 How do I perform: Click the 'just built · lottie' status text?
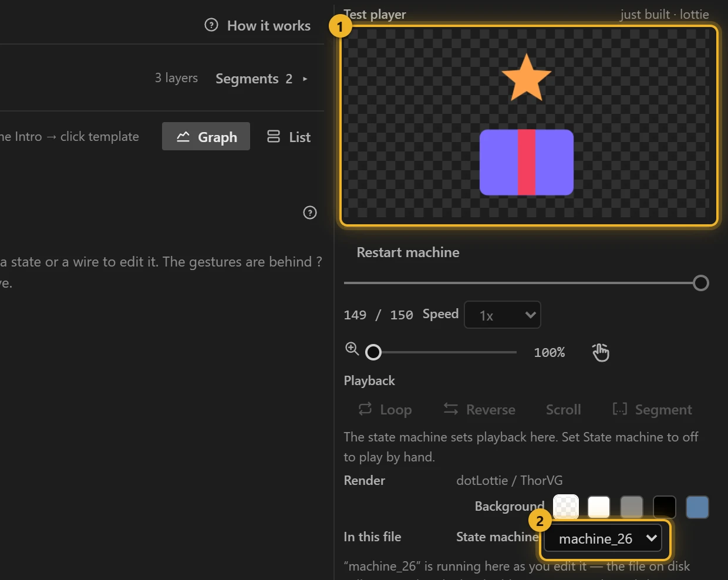[665, 14]
